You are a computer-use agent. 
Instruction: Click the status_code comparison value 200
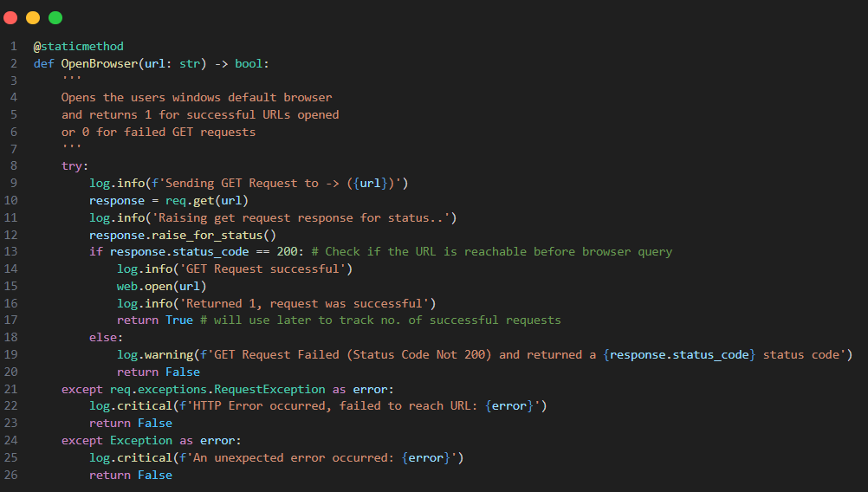(287, 252)
